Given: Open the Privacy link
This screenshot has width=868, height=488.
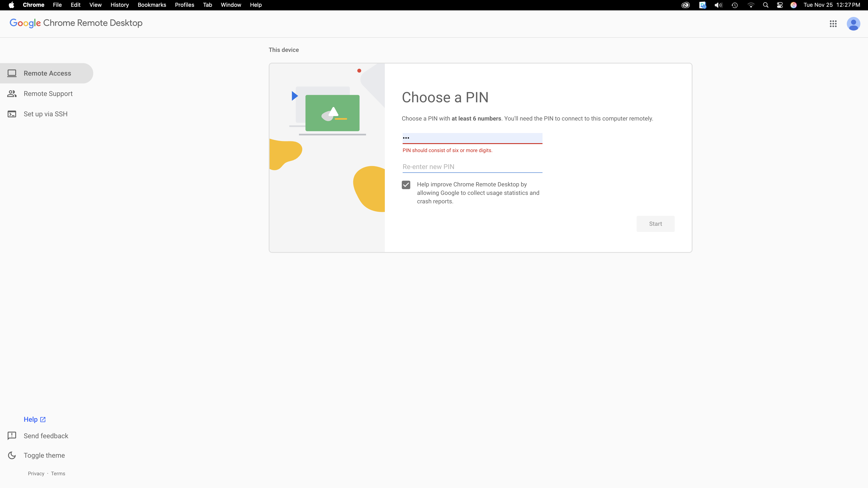Looking at the screenshot, I should (36, 473).
